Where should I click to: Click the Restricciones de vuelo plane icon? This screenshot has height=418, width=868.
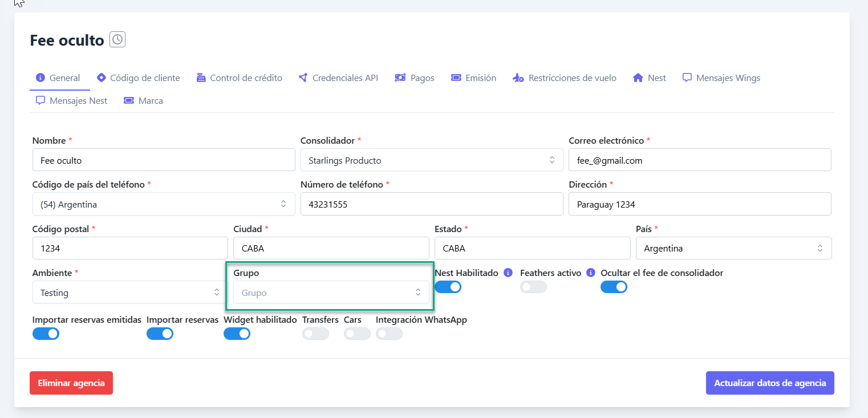pos(518,78)
